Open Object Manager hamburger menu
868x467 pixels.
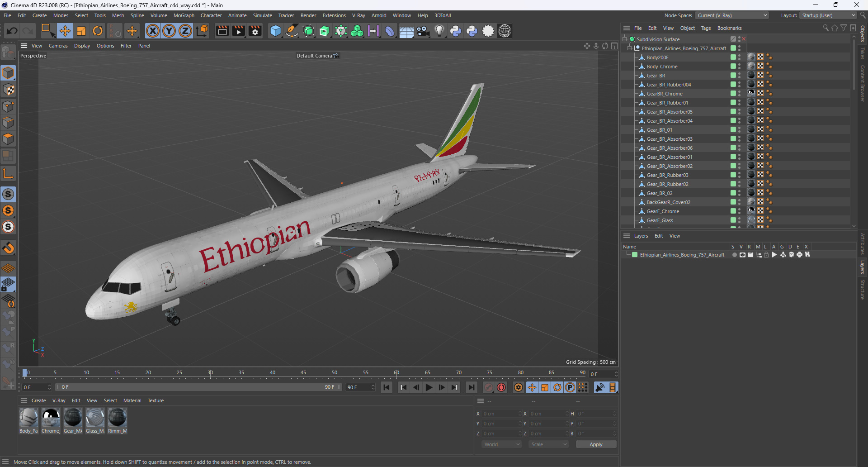coord(627,28)
